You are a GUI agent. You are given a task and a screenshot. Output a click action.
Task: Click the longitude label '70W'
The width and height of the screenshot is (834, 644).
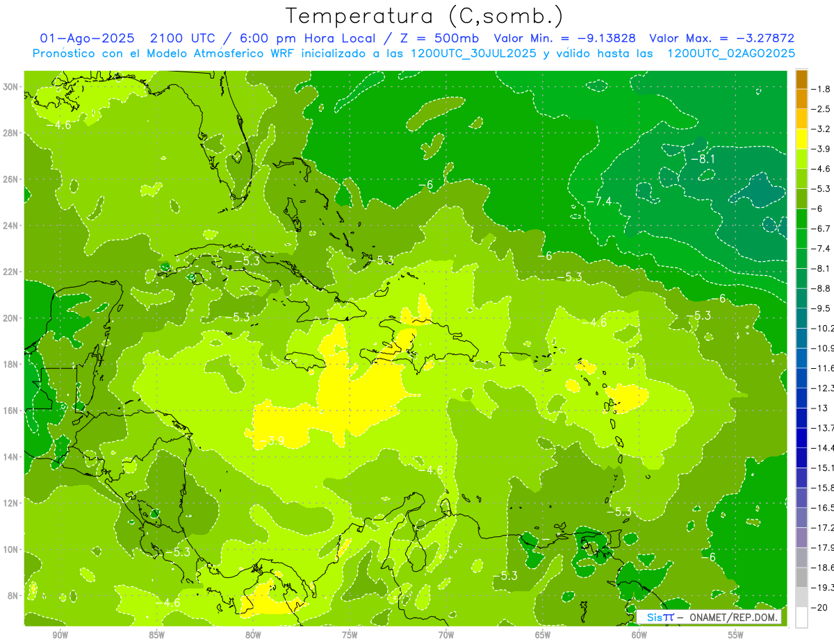click(446, 636)
